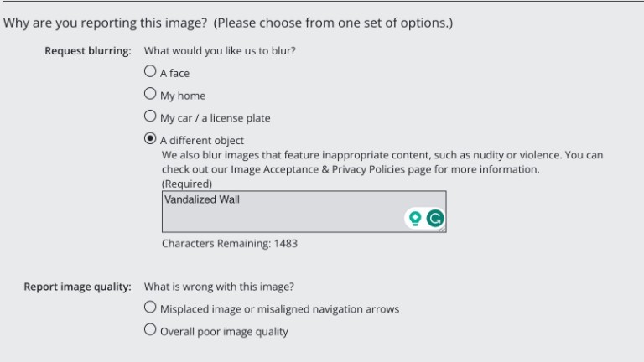Click the Grammarly G icon in text box

pos(434,219)
